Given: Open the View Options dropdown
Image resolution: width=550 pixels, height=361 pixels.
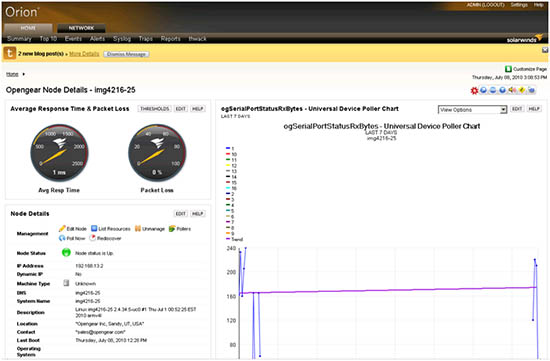Looking at the screenshot, I should 472,110.
